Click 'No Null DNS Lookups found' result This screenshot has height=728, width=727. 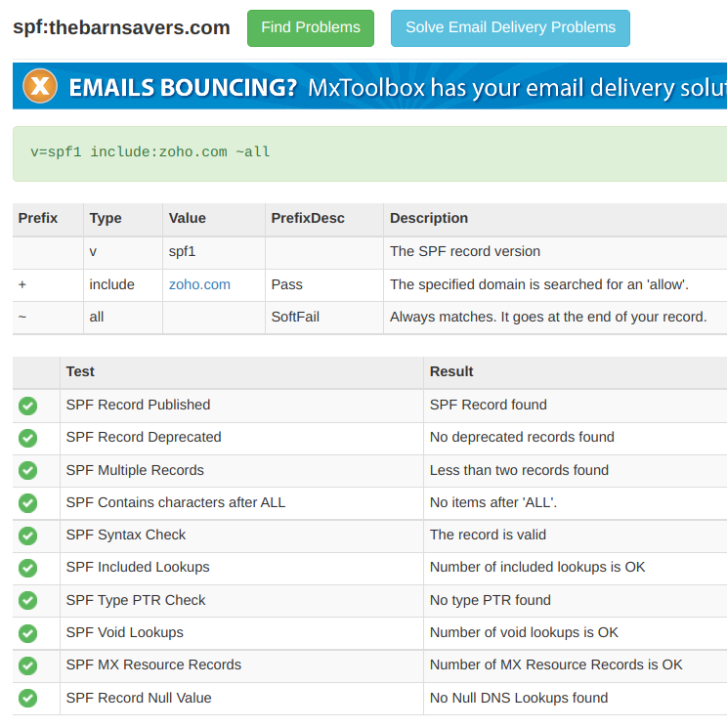pos(519,699)
